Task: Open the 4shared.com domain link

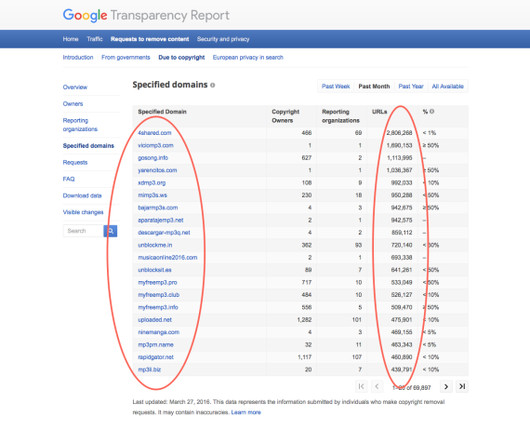Action: [154, 133]
